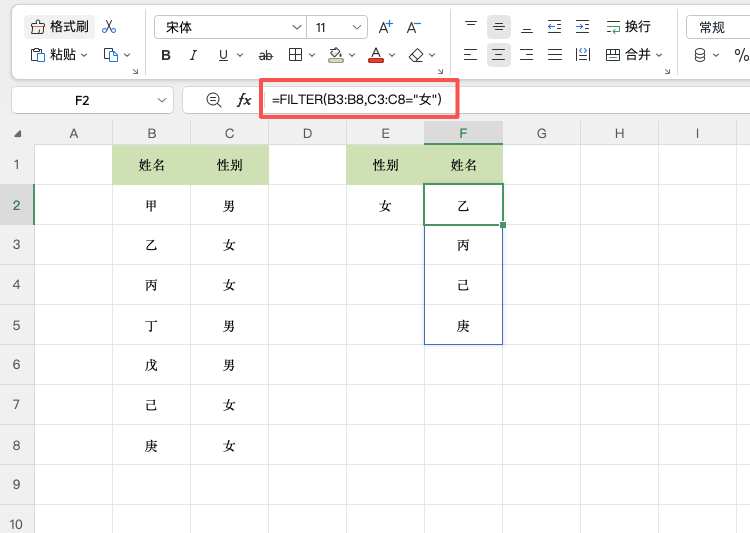Click the currency coins icon
The height and width of the screenshot is (533, 750).
point(700,55)
